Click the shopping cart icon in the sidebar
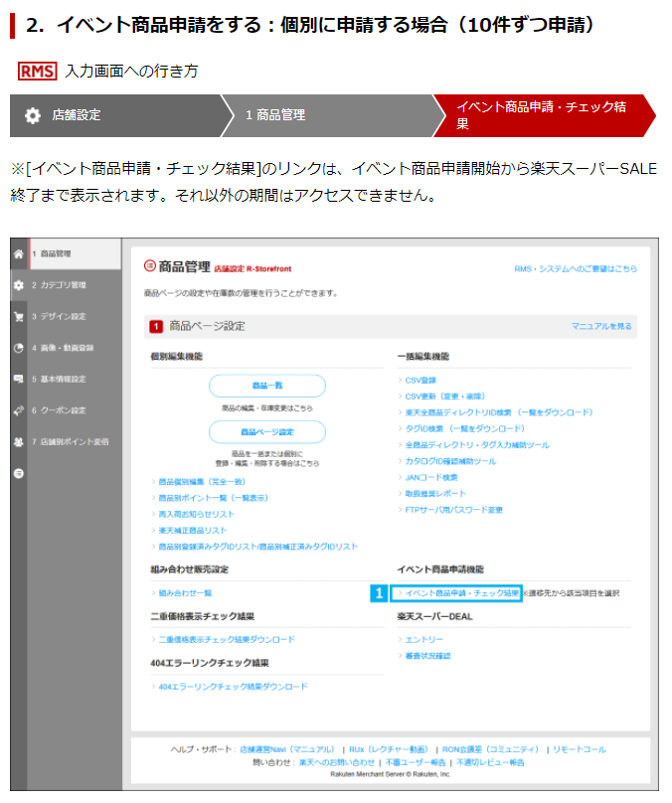This screenshot has width=672, height=803. pos(19,316)
